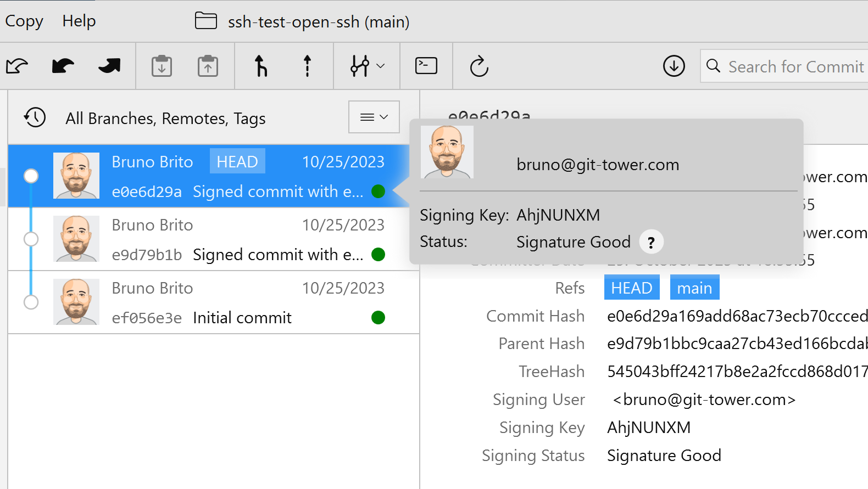Click the history clock icon
Image resolution: width=868 pixels, height=489 pixels.
pos(35,117)
